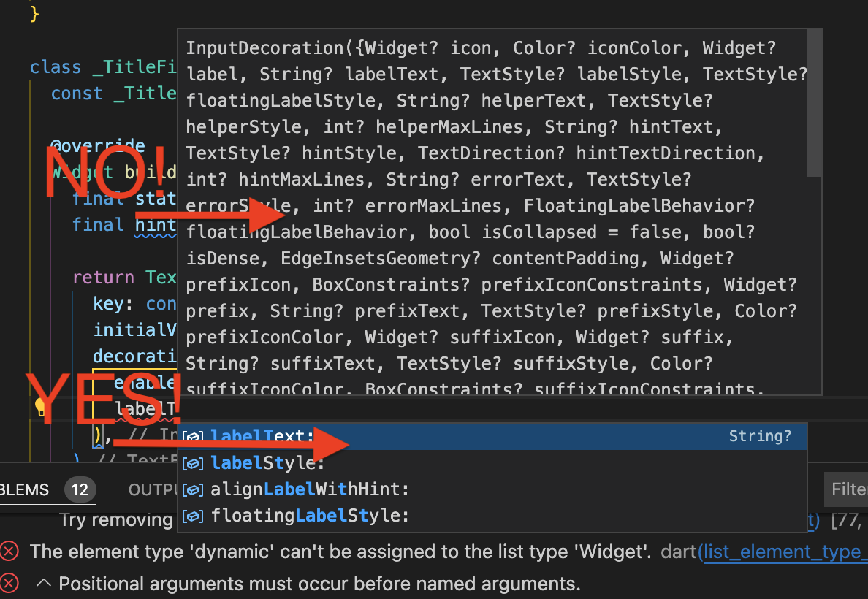
Task: Click the lightbulb quick-fix icon in the gutter
Action: 40,408
